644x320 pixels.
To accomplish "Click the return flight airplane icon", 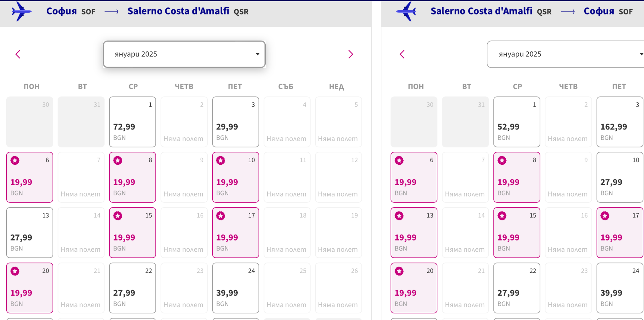I will pos(406,12).
